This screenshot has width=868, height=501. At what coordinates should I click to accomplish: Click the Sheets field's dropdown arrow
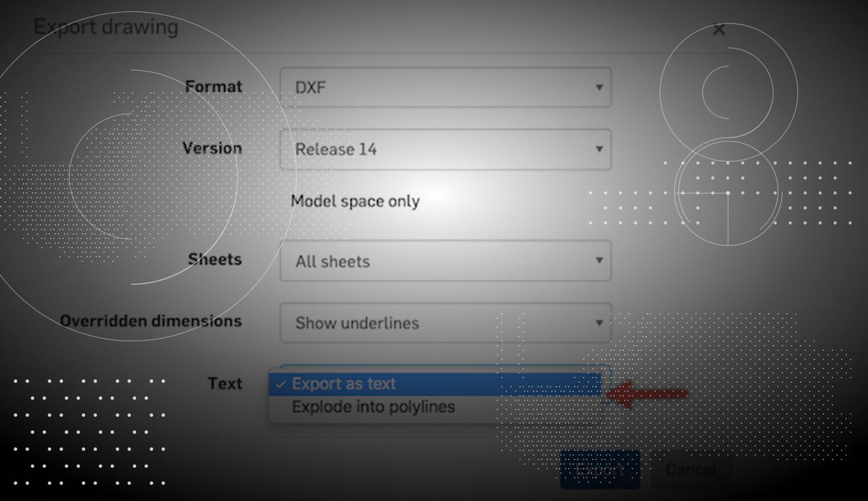[599, 261]
